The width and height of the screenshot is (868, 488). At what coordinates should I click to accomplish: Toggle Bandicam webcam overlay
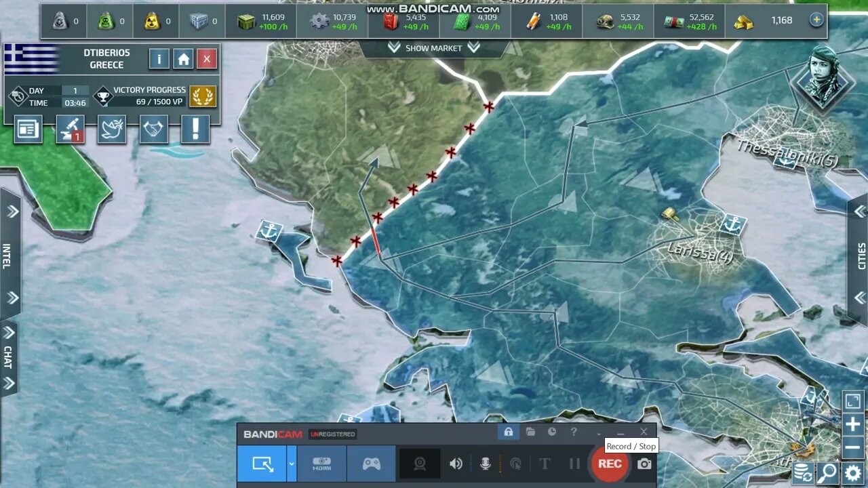point(420,464)
